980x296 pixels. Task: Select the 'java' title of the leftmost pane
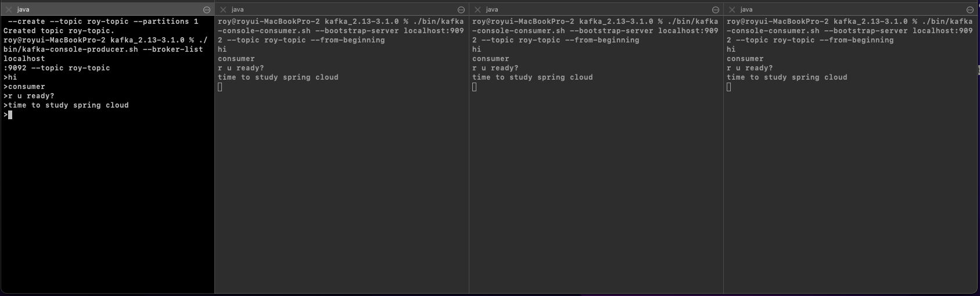tap(23, 10)
